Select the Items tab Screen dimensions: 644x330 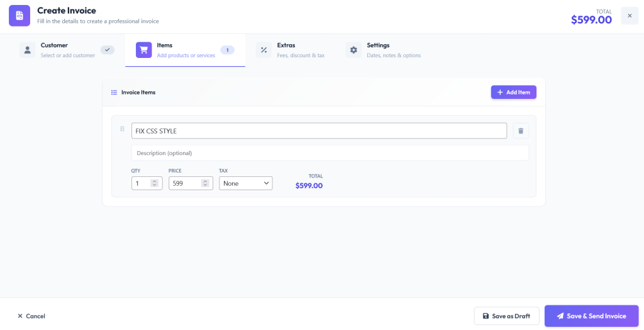tap(186, 50)
